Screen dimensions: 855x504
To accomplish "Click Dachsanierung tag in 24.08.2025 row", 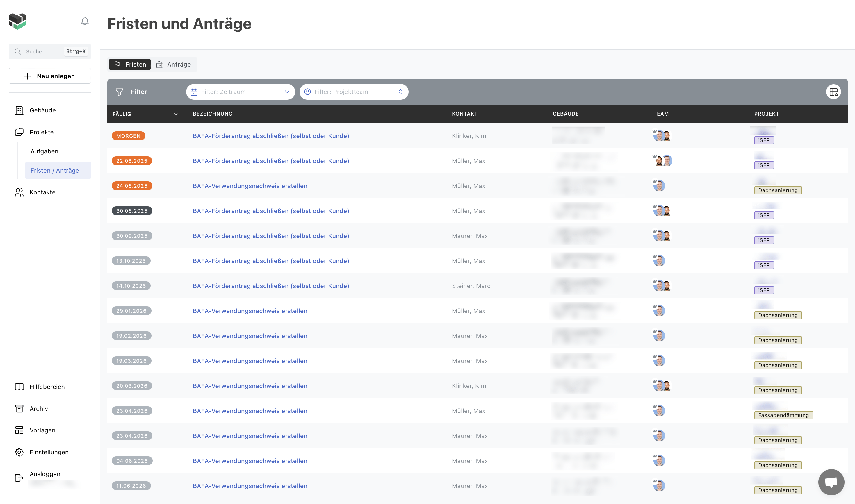I will point(778,190).
